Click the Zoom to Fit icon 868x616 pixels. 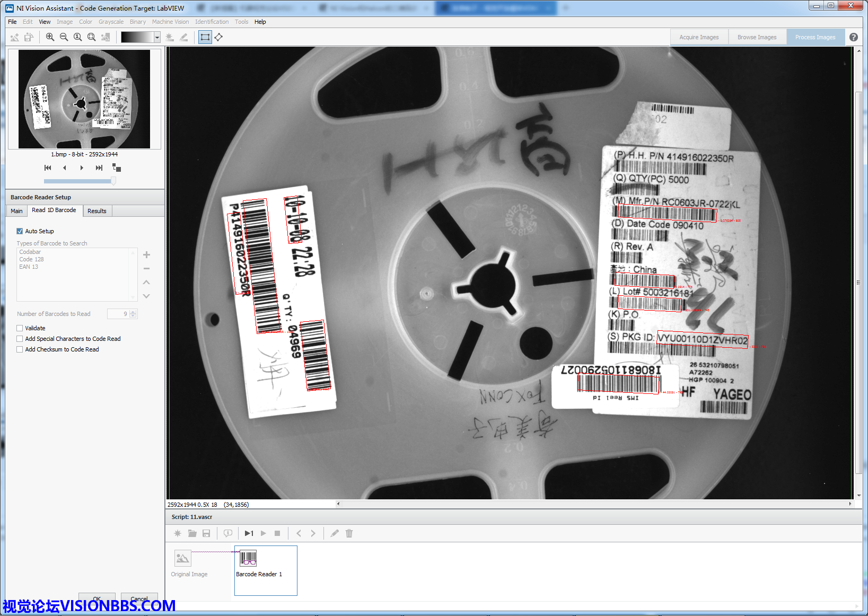[91, 37]
